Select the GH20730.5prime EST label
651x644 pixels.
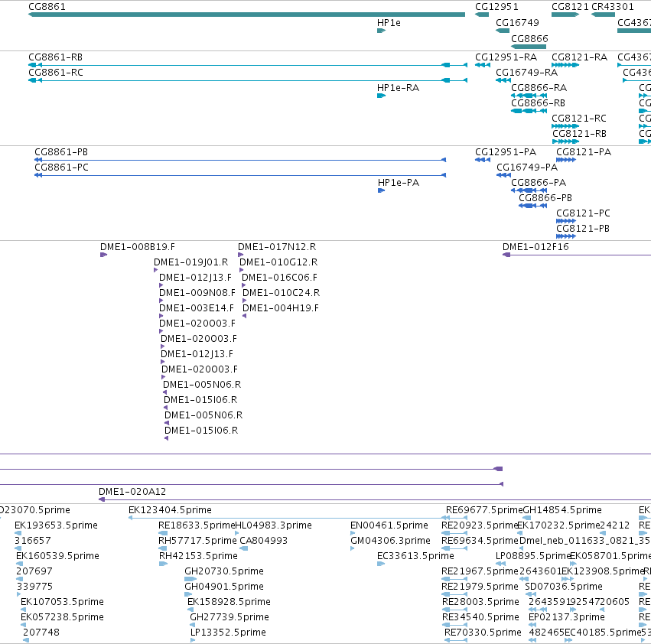click(224, 572)
